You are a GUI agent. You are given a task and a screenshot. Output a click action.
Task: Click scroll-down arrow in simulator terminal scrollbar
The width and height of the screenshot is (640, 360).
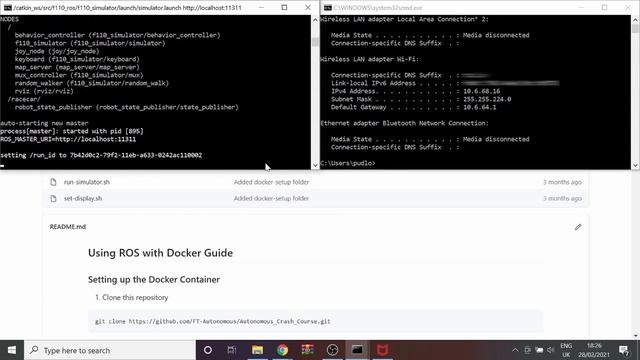[315, 165]
